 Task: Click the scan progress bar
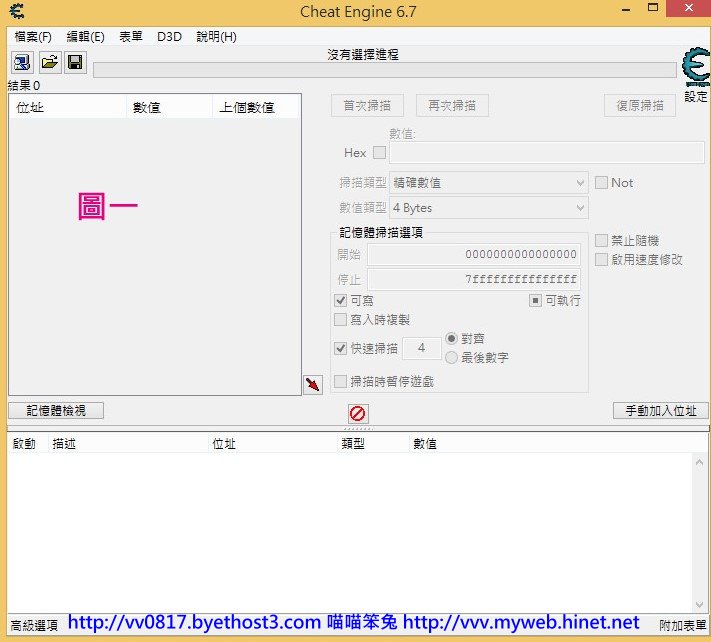click(385, 70)
